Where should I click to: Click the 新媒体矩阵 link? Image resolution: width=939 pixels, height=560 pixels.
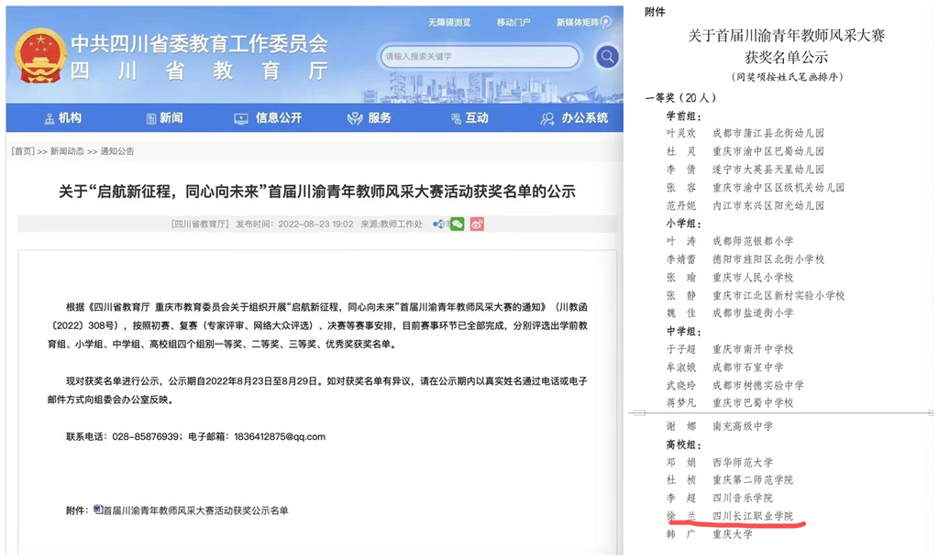[x=578, y=22]
